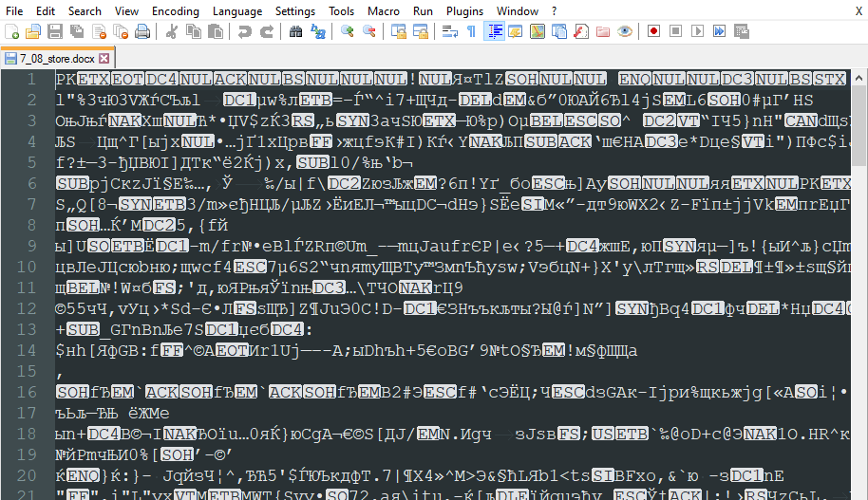Click the vertical scrollbar up arrow
Viewport: 868px width, 500px height.
[859, 78]
